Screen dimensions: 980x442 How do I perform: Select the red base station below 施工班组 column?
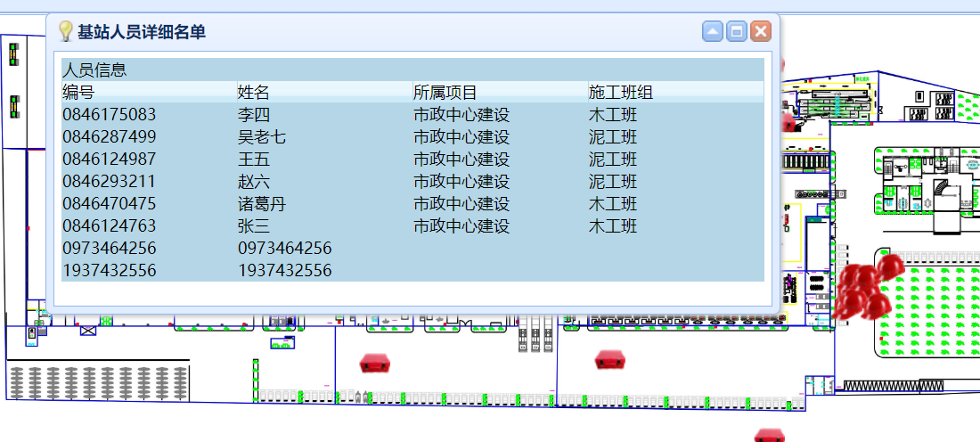point(610,359)
